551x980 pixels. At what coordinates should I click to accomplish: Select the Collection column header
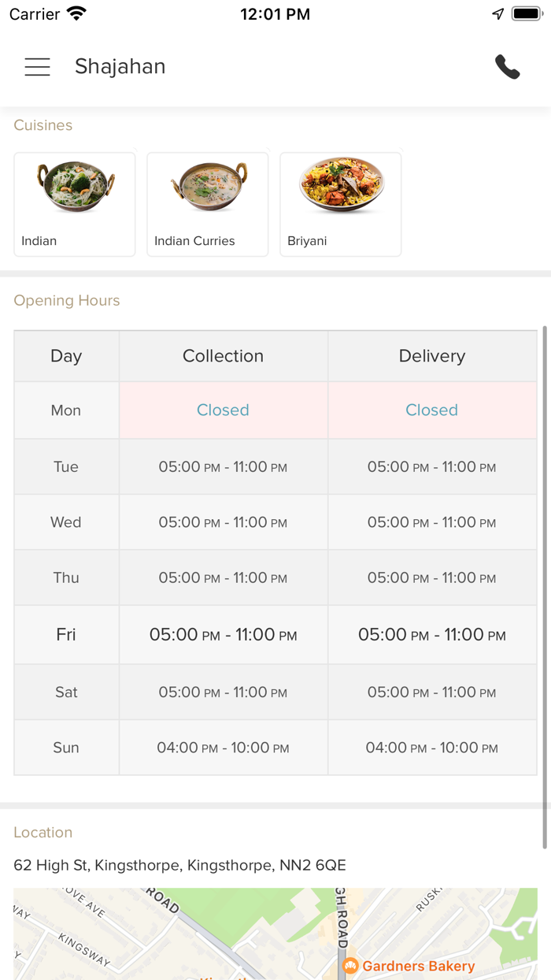click(223, 356)
